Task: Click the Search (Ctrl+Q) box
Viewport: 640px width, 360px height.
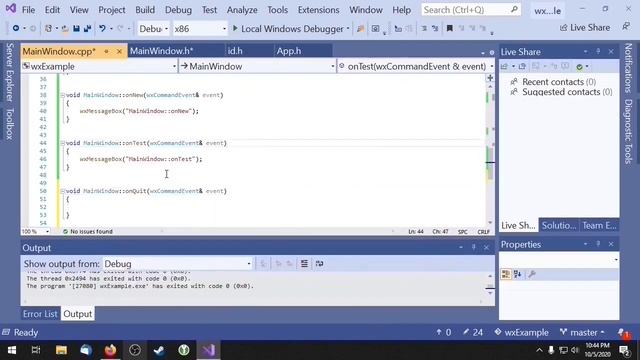Action: point(471,10)
